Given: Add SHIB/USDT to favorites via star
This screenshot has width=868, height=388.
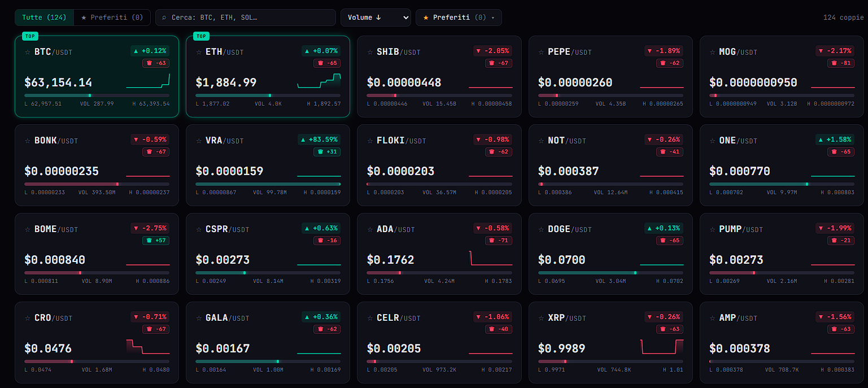Looking at the screenshot, I should click(x=370, y=52).
